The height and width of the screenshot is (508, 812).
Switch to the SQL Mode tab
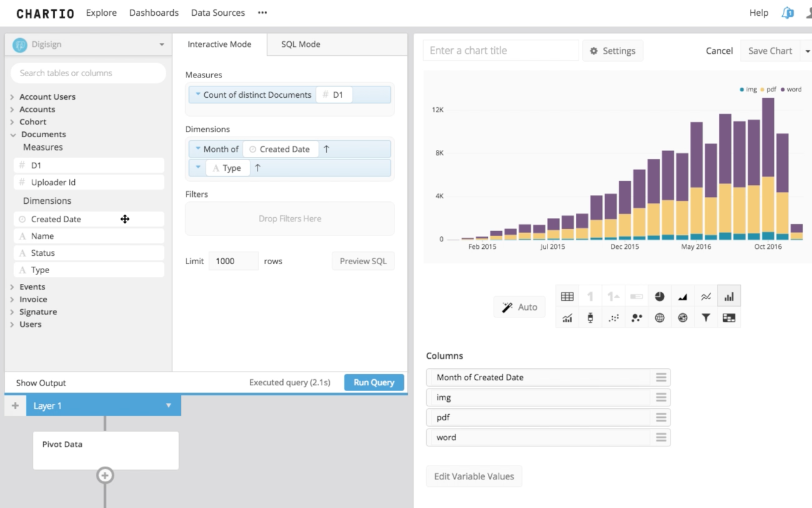pos(301,44)
